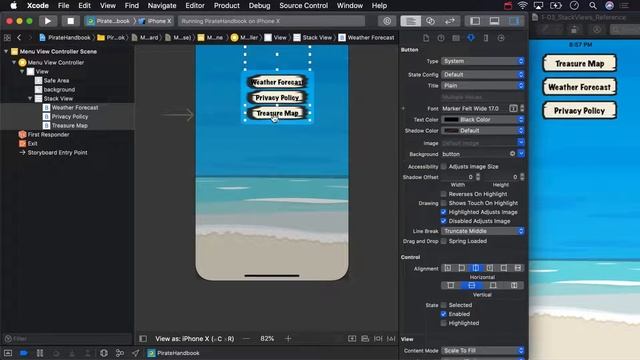Toggle the Inspectors panel
Viewport: 640px width, 360px height.
click(x=514, y=21)
